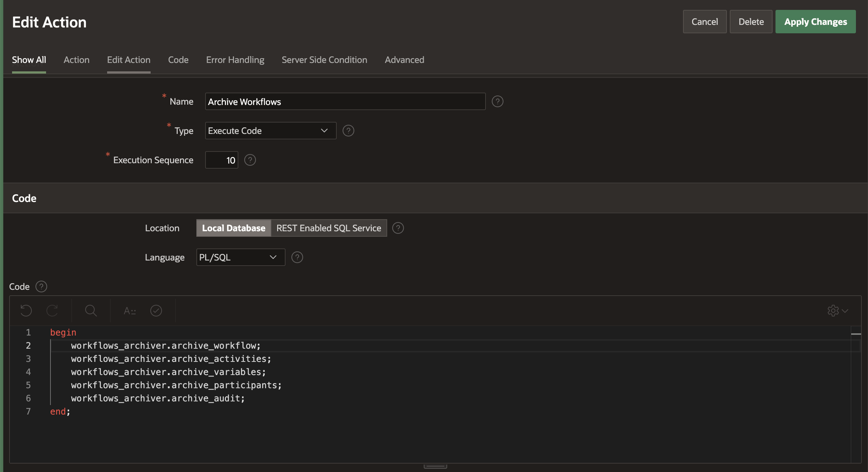Click the undo icon in code editor

(26, 311)
